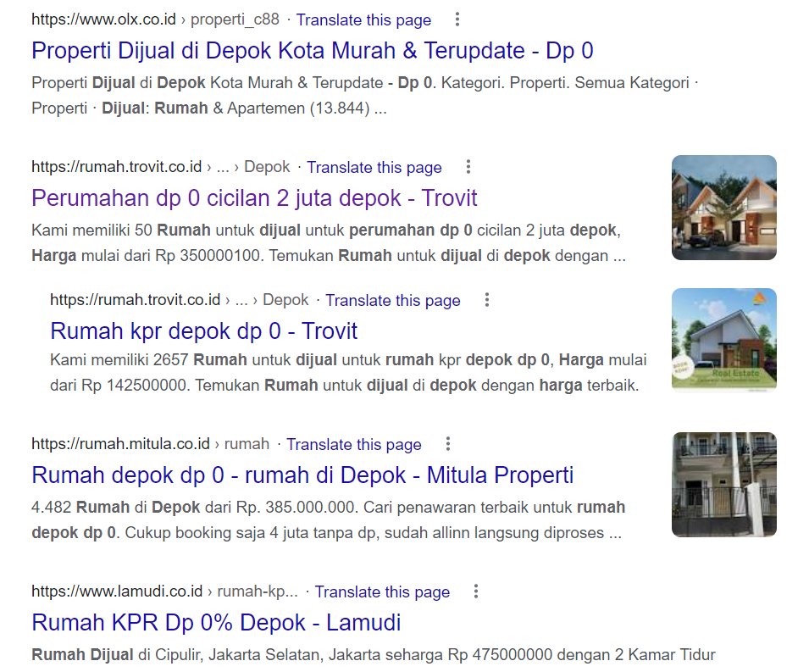
Task: Open the white two-story house thumbnail for Mitula
Action: pos(724,484)
